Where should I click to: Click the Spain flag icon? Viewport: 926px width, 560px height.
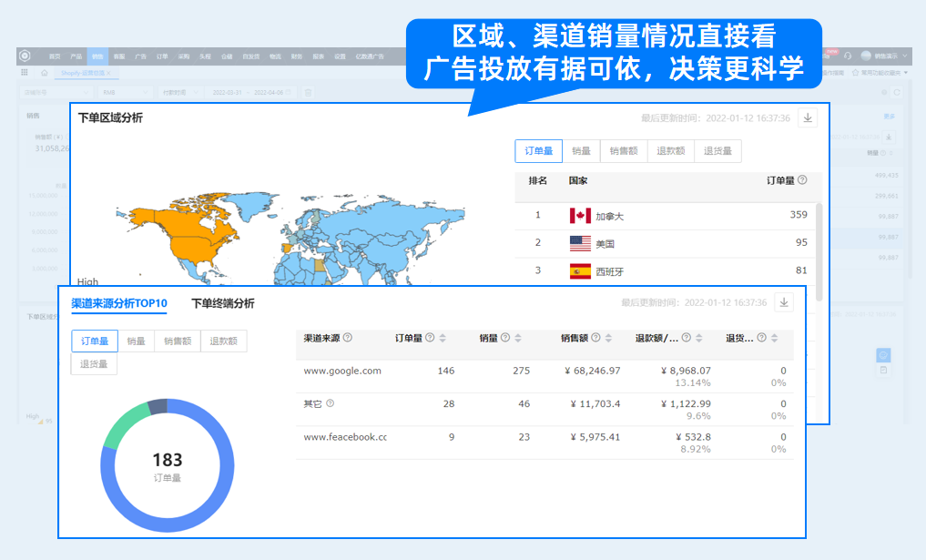pos(580,271)
